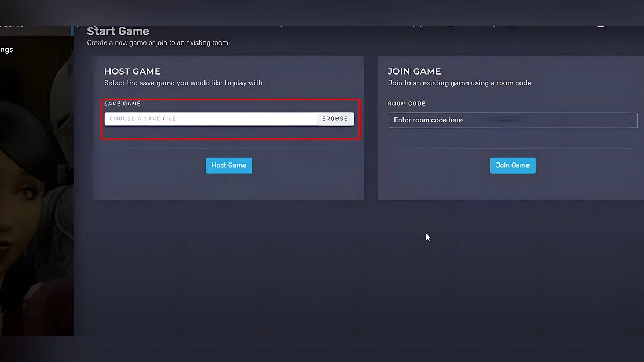Select the Start Game sidebar item
644x362 pixels.
click(11, 25)
